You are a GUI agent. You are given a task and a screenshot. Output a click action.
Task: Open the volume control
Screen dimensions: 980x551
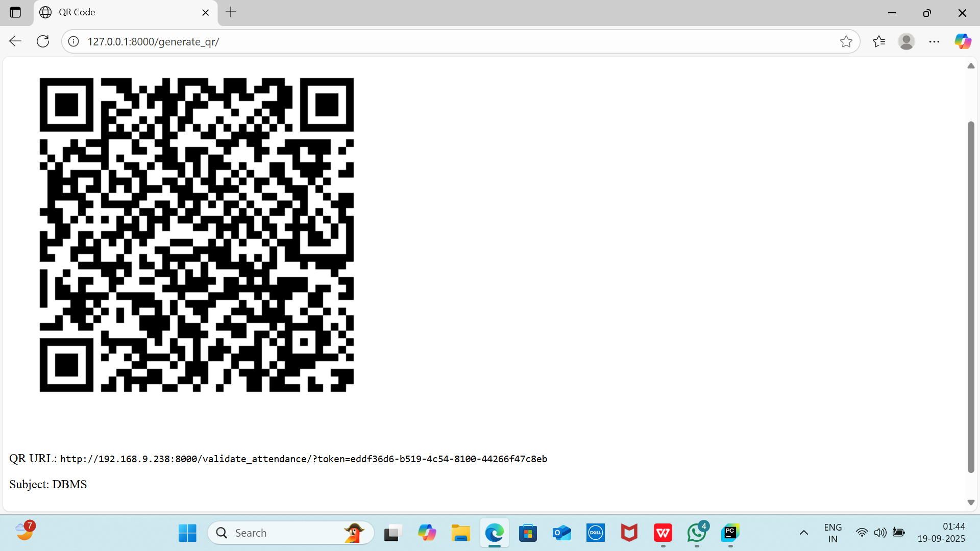pos(880,533)
